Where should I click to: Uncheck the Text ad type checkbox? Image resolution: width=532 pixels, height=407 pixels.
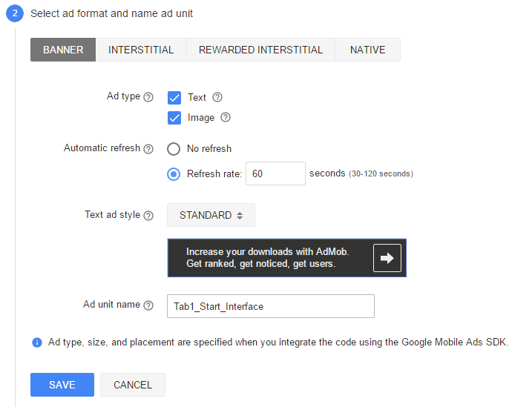[x=174, y=97]
